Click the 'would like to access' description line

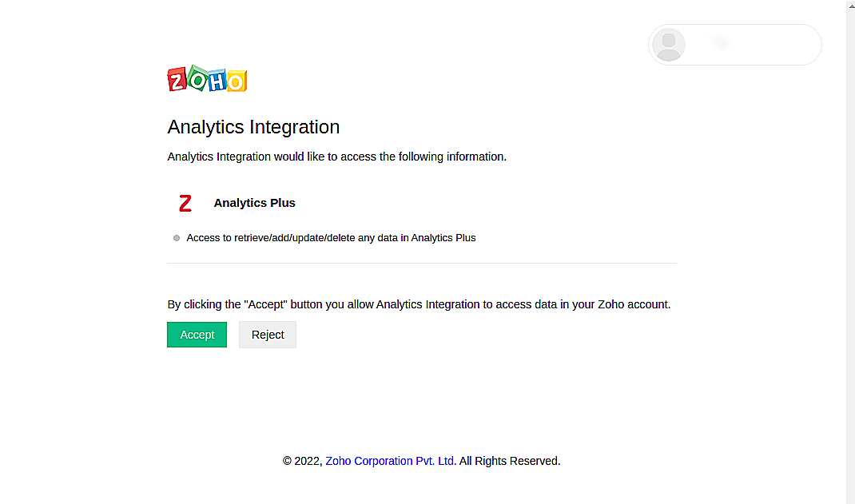(336, 157)
